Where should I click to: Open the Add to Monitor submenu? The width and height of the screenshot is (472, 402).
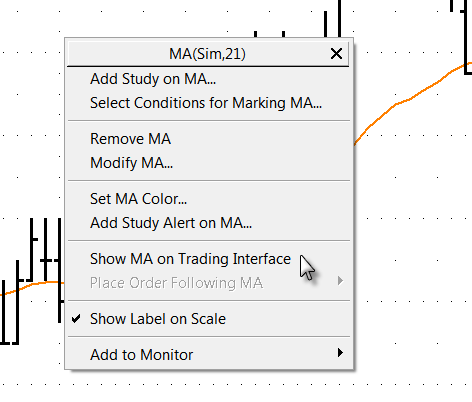coord(142,355)
